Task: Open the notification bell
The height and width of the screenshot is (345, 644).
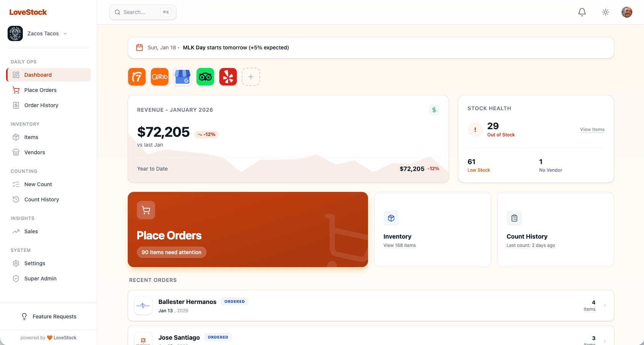Action: (582, 12)
